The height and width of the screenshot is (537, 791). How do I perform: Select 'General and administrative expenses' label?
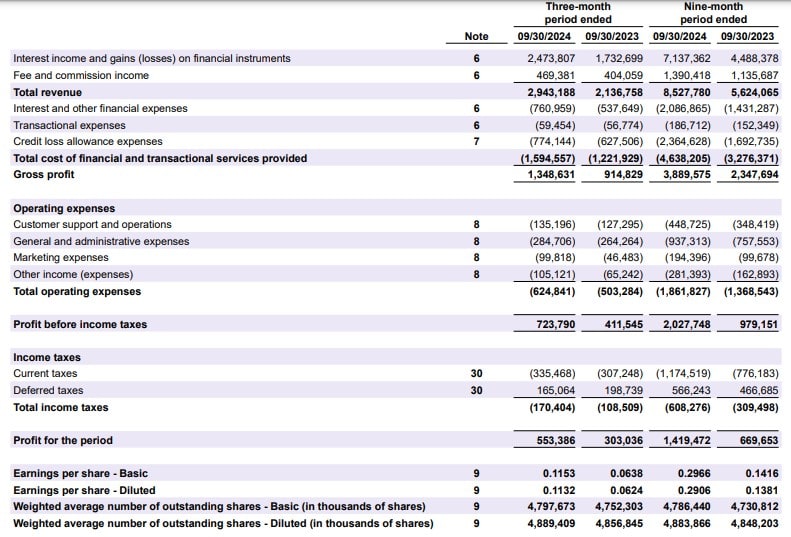click(x=101, y=242)
